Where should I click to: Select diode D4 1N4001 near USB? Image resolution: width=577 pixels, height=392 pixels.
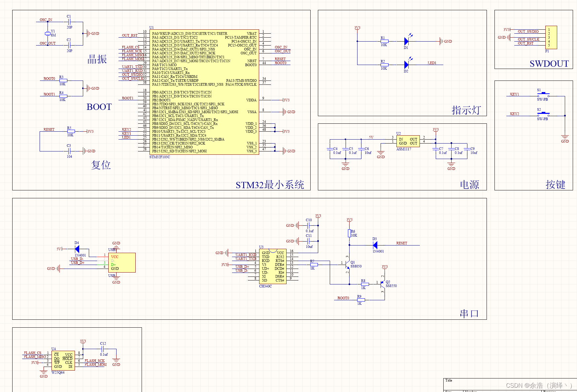pos(77,249)
